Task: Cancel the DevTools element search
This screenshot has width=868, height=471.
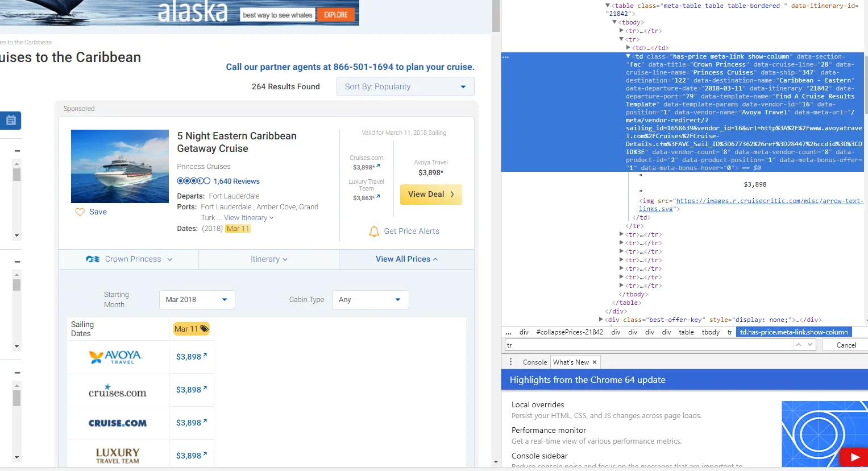Action: tap(846, 345)
